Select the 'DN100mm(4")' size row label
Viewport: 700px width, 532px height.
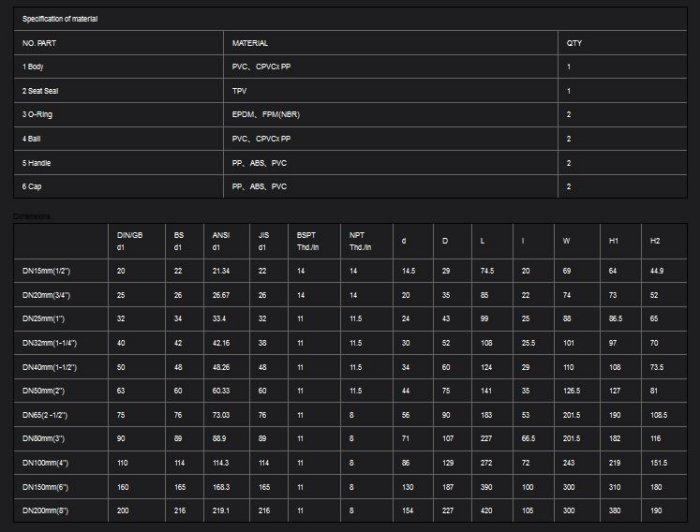[x=46, y=463]
